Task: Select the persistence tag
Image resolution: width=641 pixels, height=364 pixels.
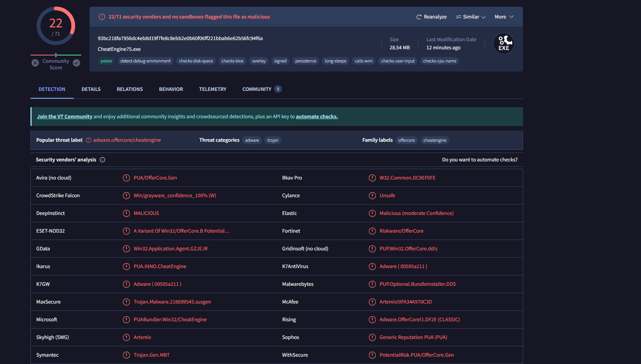Action: tap(306, 61)
